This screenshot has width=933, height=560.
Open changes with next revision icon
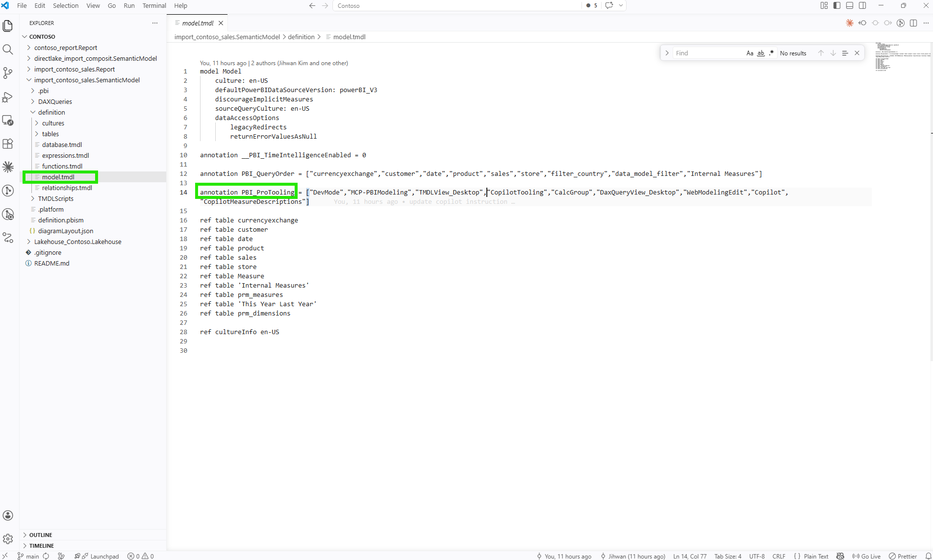pos(888,23)
